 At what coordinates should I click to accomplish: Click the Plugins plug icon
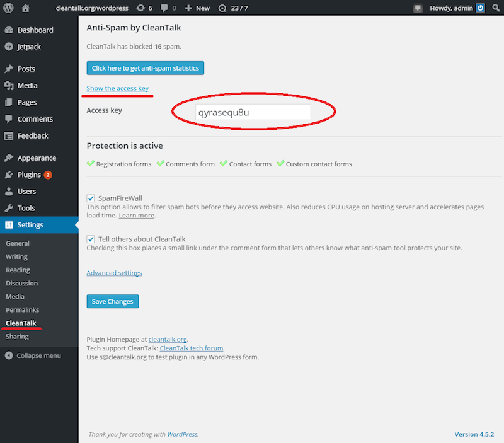pos(9,175)
